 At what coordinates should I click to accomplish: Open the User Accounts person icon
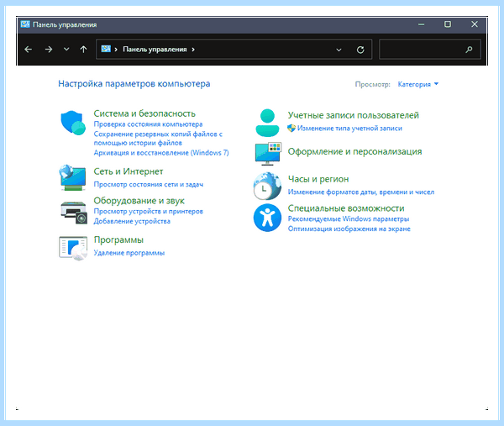coord(267,123)
